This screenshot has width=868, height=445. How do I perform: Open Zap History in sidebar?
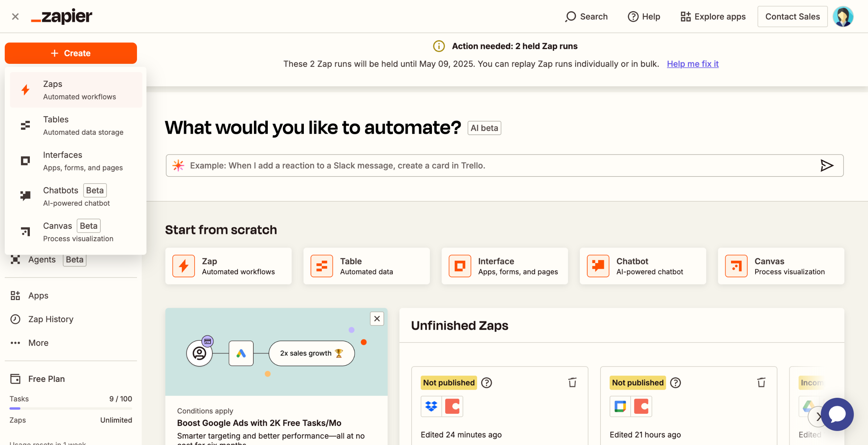coord(51,319)
